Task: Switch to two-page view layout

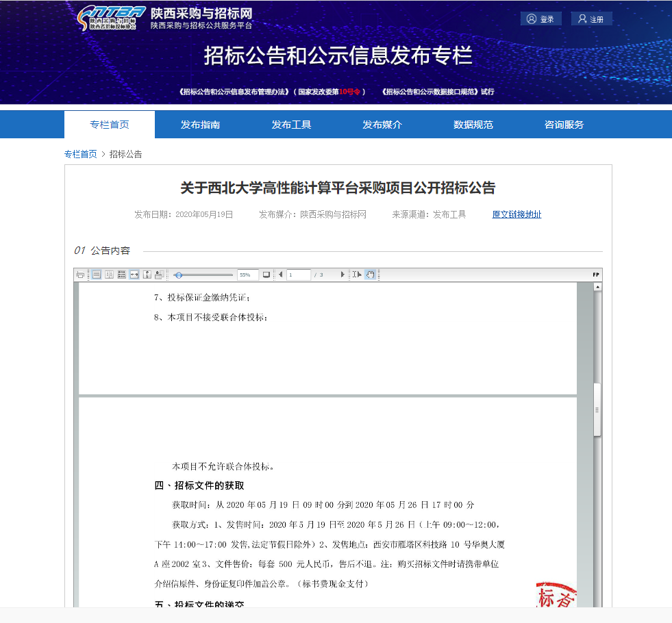Action: pyautogui.click(x=109, y=275)
